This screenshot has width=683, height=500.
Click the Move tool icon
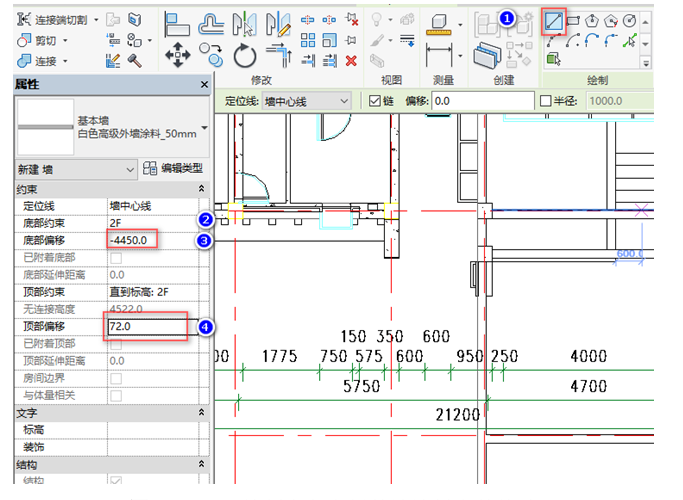pos(177,54)
